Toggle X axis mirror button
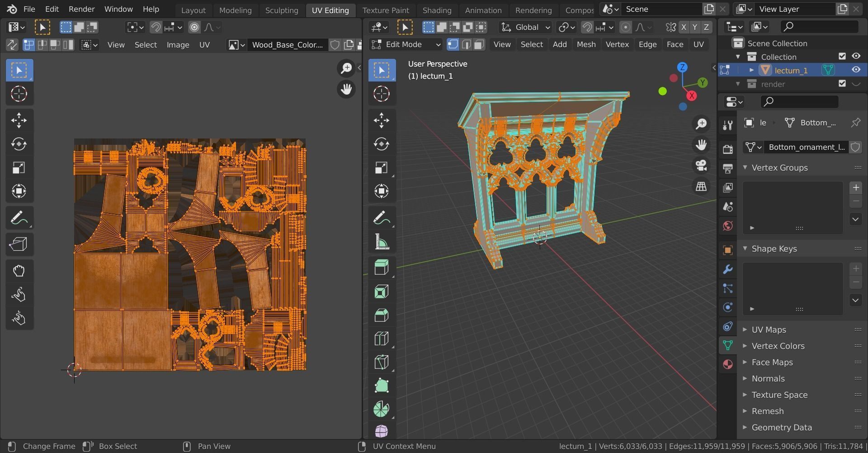This screenshot has width=868, height=453. click(684, 27)
